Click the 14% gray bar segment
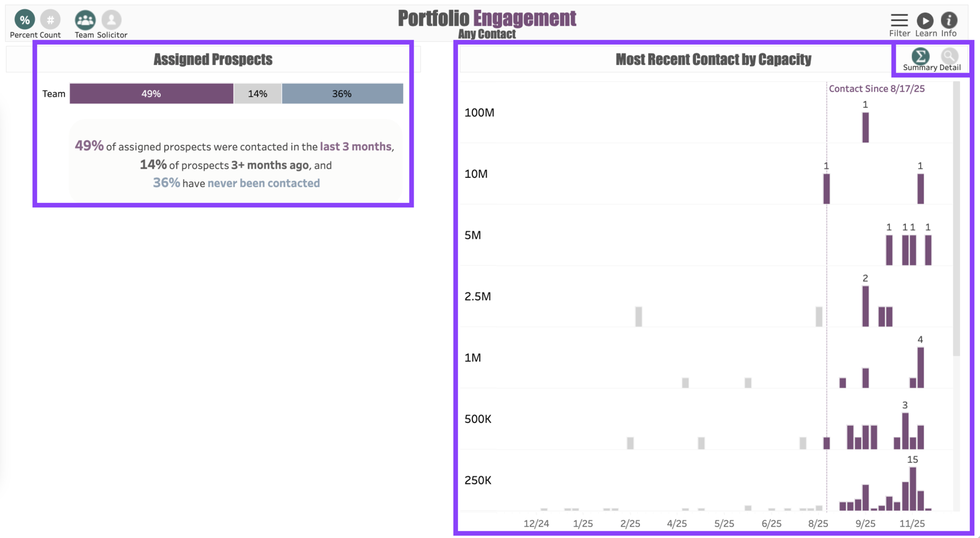980x538 pixels. click(x=258, y=93)
